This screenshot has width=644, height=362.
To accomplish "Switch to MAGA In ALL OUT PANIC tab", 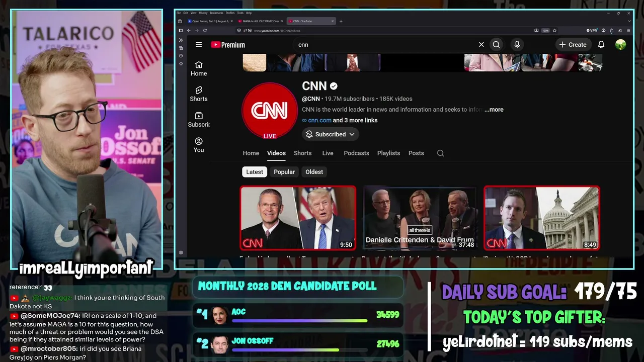I will coord(261,21).
